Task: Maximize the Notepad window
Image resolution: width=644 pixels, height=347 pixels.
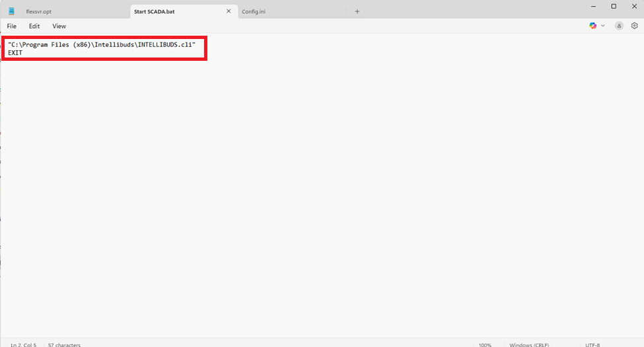Action: (614, 7)
